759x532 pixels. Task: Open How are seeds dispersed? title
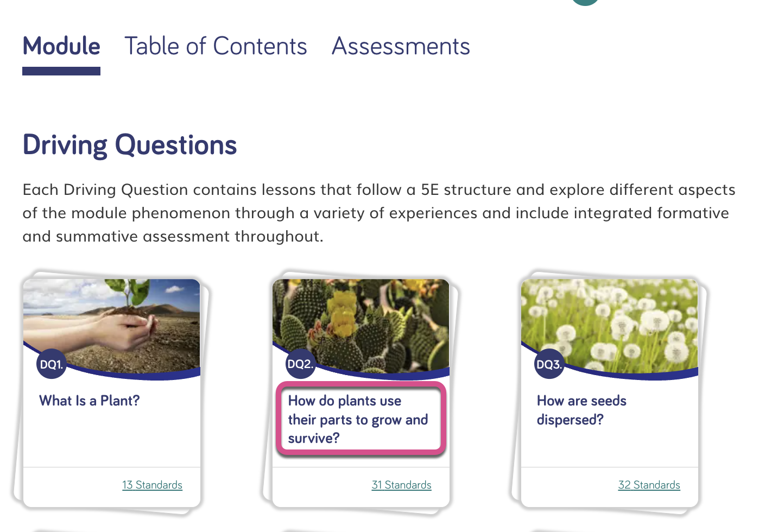581,410
